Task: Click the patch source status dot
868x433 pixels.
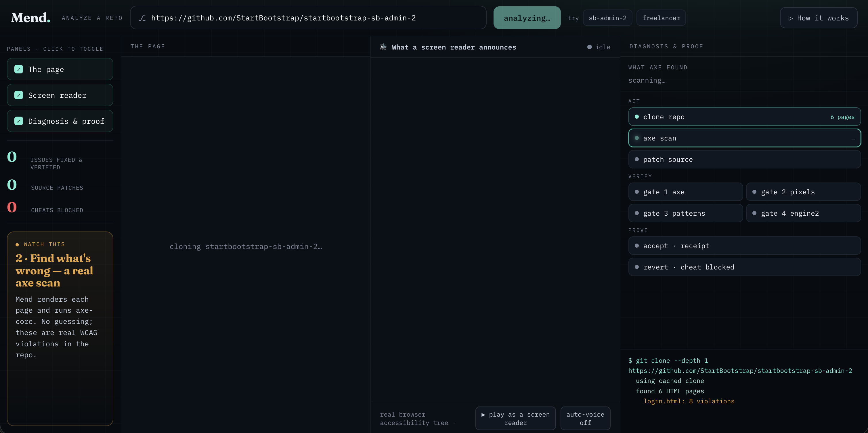Action: [636, 159]
